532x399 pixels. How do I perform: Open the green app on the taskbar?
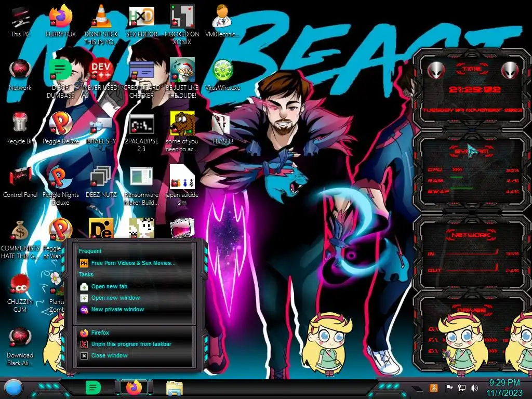(94, 388)
